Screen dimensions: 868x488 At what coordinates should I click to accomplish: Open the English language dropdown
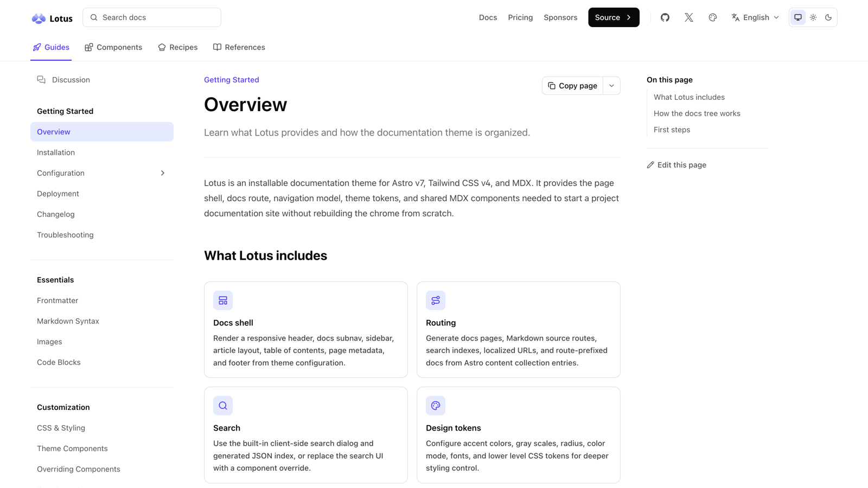click(755, 17)
